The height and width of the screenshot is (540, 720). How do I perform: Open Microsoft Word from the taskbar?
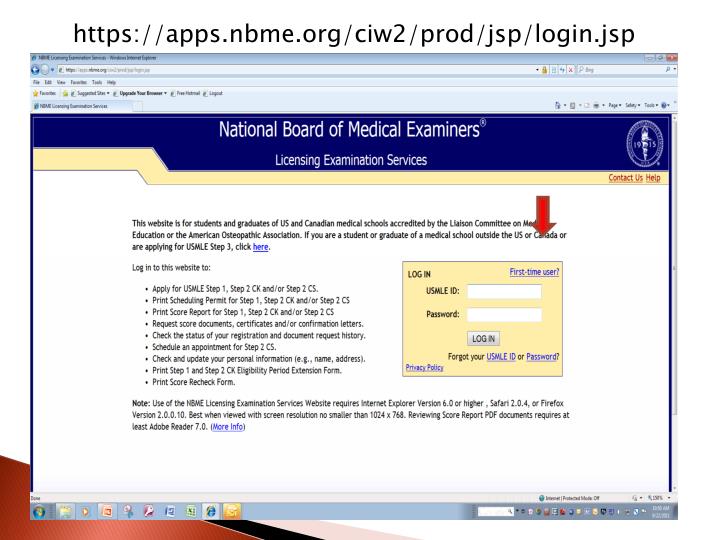(169, 511)
